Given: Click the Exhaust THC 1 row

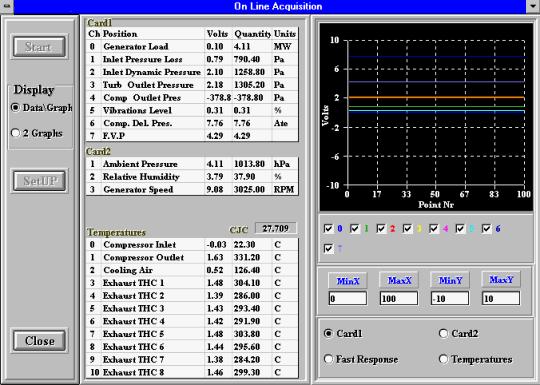Looking at the screenshot, I should click(192, 283).
